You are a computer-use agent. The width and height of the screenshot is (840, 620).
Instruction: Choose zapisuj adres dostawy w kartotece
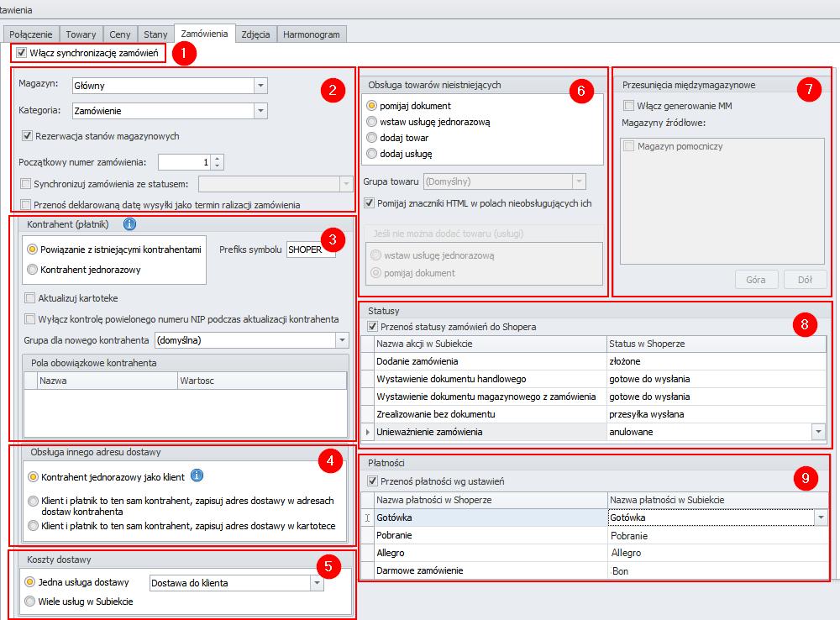[x=34, y=526]
